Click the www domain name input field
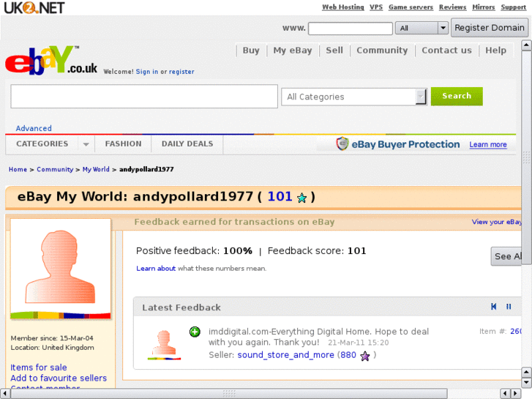The height and width of the screenshot is (399, 532). [351, 28]
